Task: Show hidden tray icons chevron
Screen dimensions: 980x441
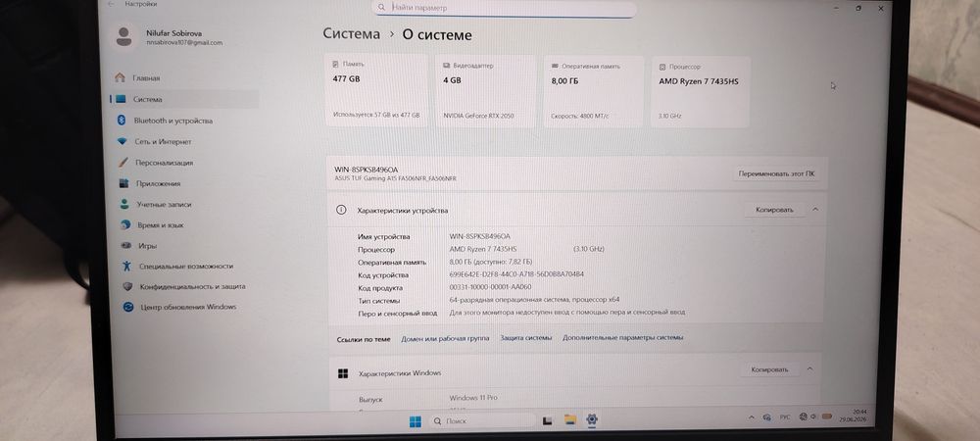Action: pyautogui.click(x=752, y=416)
